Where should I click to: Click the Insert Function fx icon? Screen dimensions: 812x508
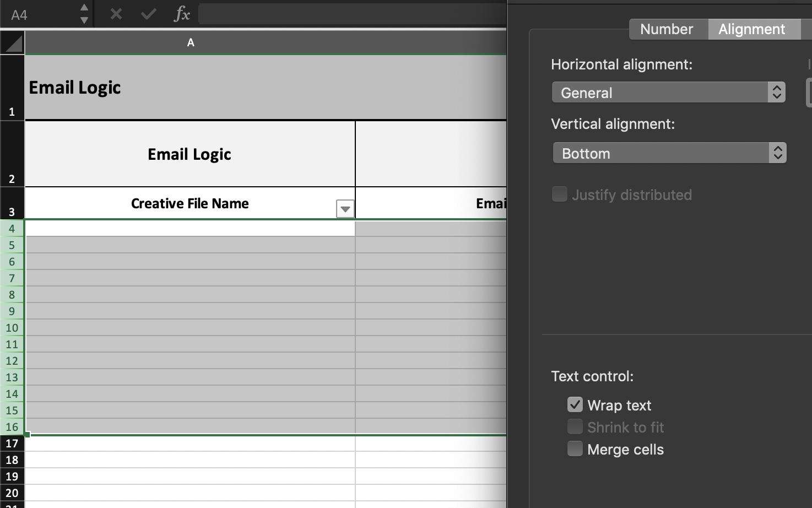tap(181, 14)
